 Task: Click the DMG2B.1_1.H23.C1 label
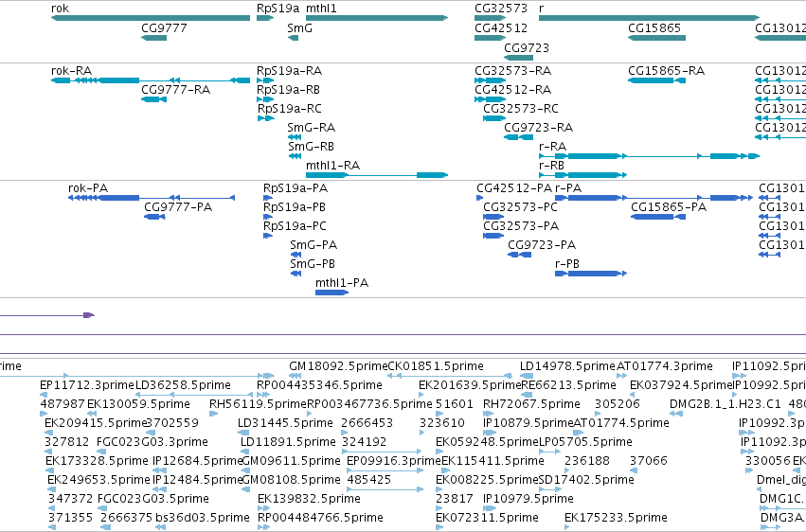point(725,404)
